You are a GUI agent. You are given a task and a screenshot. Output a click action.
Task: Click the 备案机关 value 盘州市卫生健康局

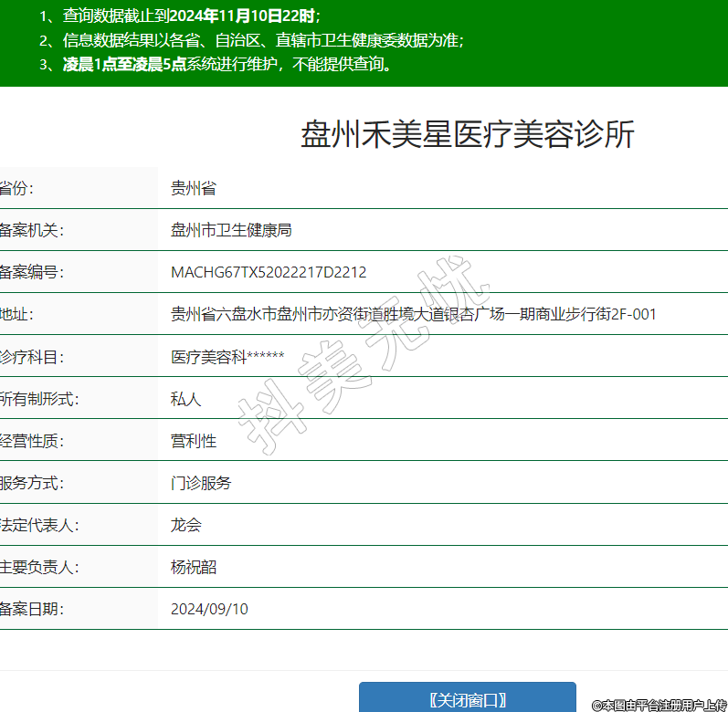click(231, 230)
